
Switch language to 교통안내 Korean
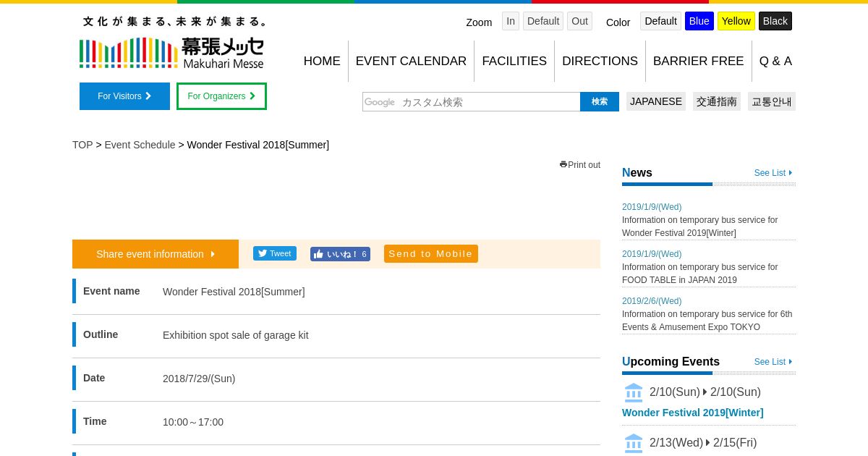click(x=772, y=101)
